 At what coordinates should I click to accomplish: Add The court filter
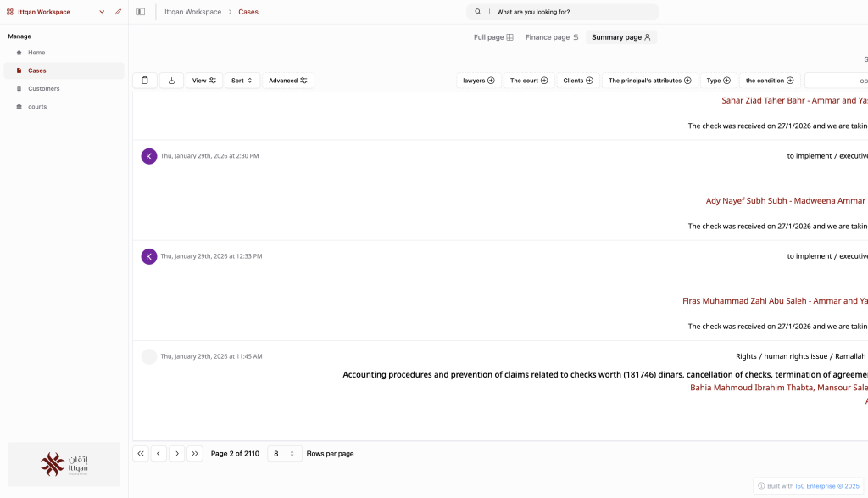(x=529, y=81)
